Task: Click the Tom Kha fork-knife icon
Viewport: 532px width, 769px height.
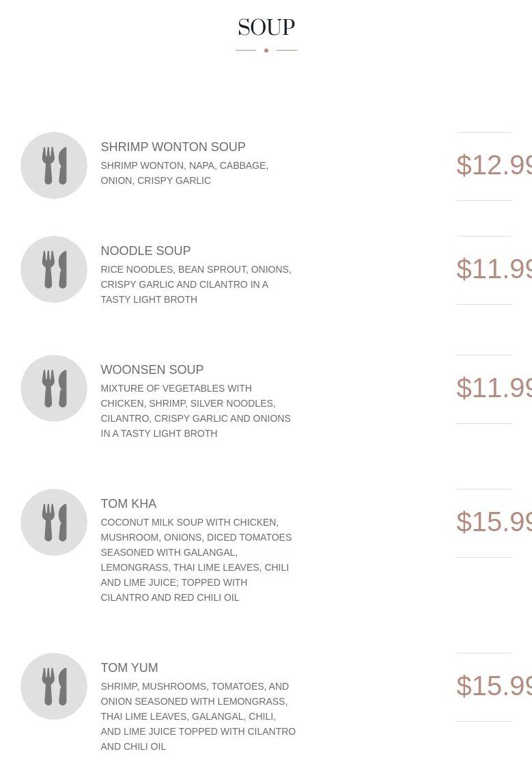Action: coord(54,522)
